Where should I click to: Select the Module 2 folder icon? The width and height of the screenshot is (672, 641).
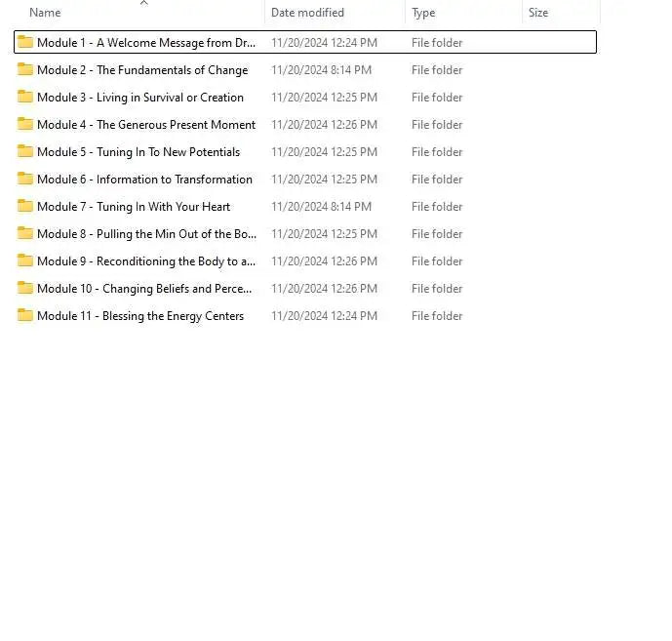25,69
